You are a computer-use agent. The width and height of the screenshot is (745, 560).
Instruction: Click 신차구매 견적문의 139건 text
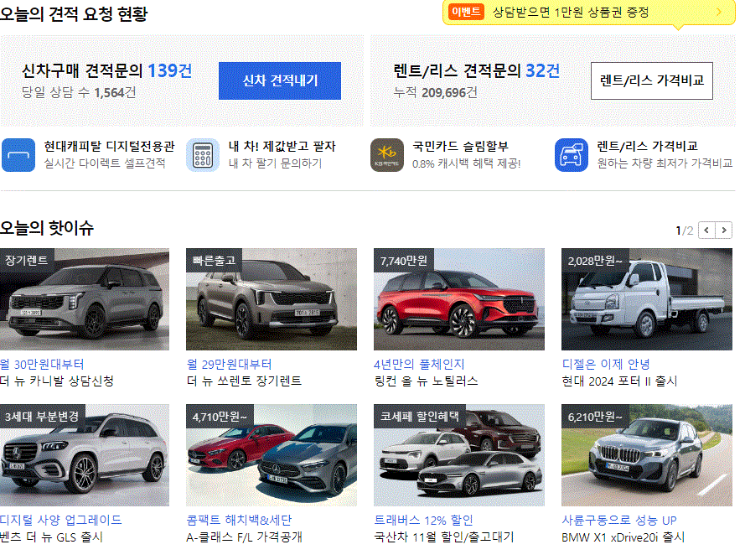pos(107,70)
